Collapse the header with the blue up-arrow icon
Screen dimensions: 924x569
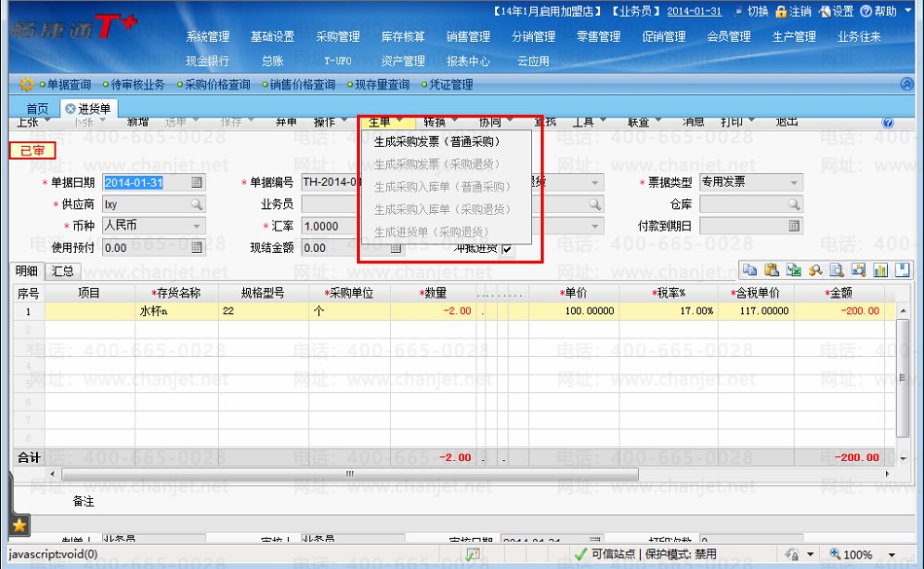coord(906,85)
